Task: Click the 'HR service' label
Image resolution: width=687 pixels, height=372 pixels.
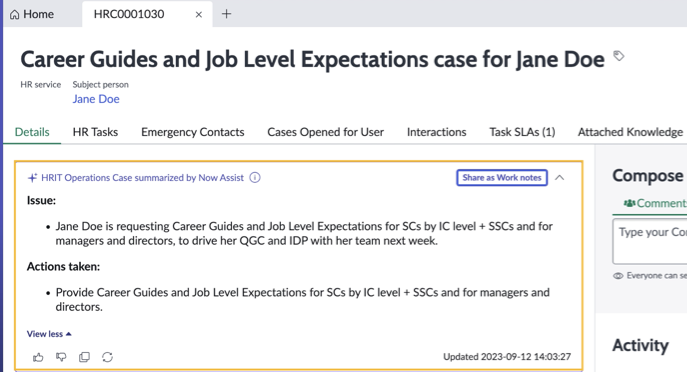Action: pyautogui.click(x=40, y=84)
